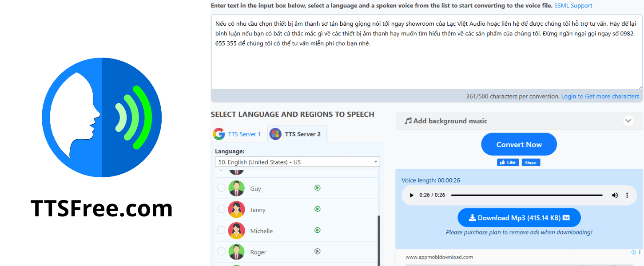Switch to TTS Server 1 tab
Screen dimensions: 644x266
[238, 134]
